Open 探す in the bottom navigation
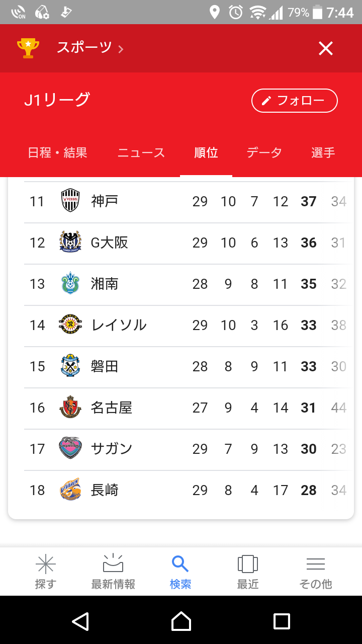The image size is (362, 644). pos(45,572)
